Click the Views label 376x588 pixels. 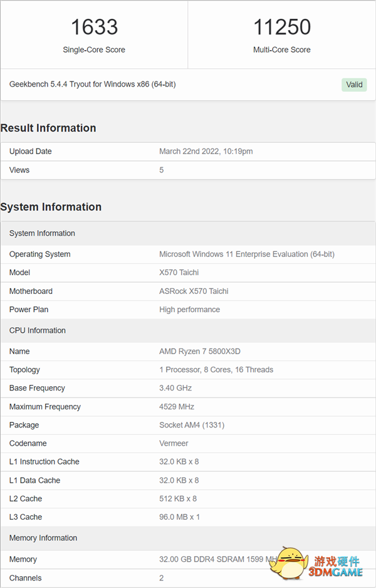[19, 170]
